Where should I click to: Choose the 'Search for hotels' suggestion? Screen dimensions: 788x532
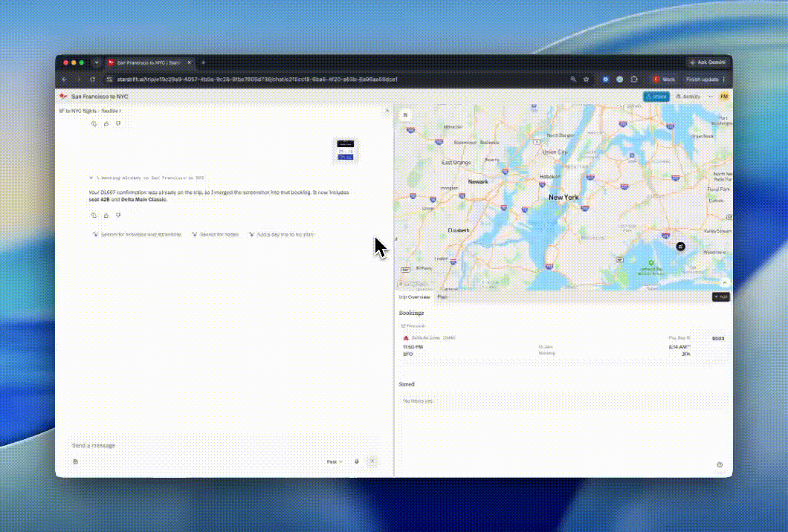click(x=216, y=235)
